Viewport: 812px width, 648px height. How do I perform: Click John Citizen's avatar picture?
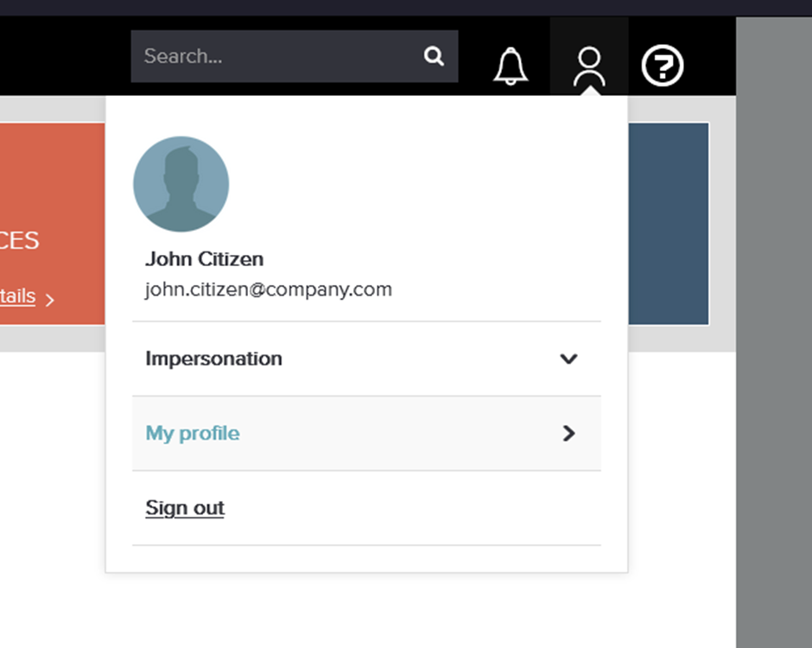(181, 184)
